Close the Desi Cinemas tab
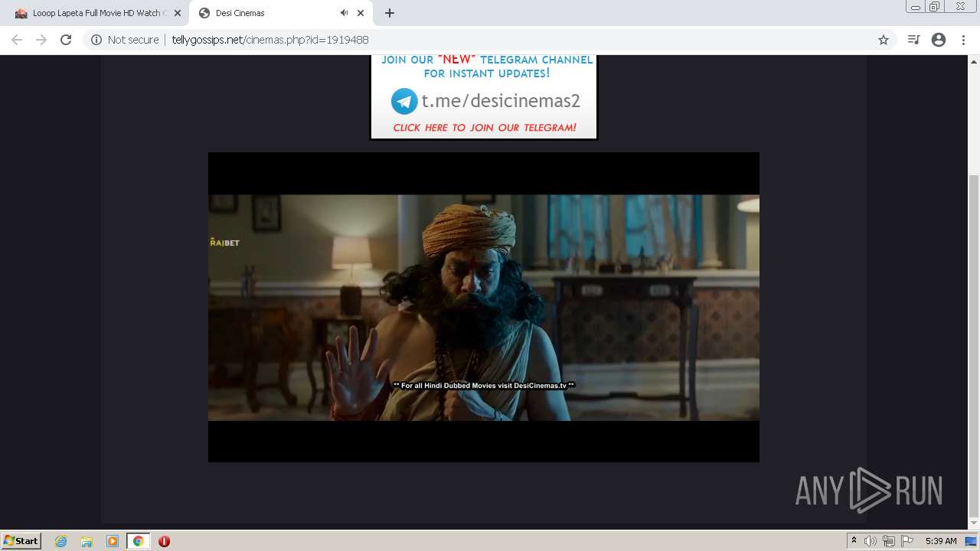 point(361,13)
